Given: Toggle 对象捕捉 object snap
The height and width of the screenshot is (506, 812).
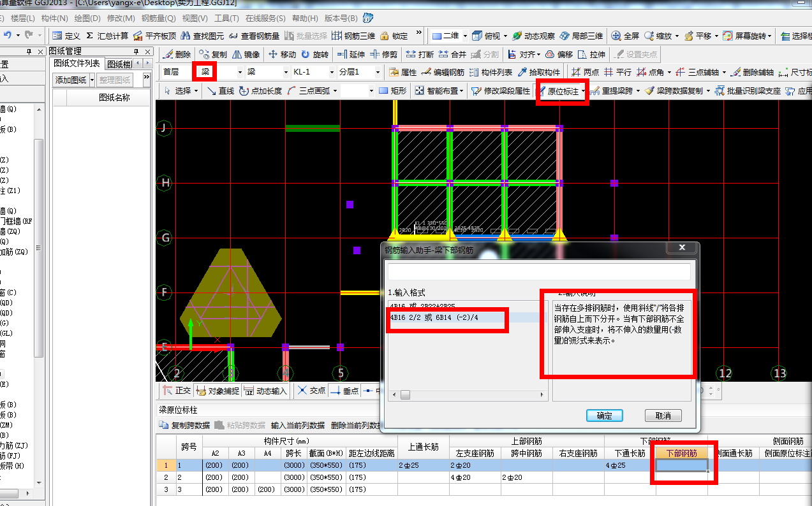Looking at the screenshot, I should [x=218, y=390].
